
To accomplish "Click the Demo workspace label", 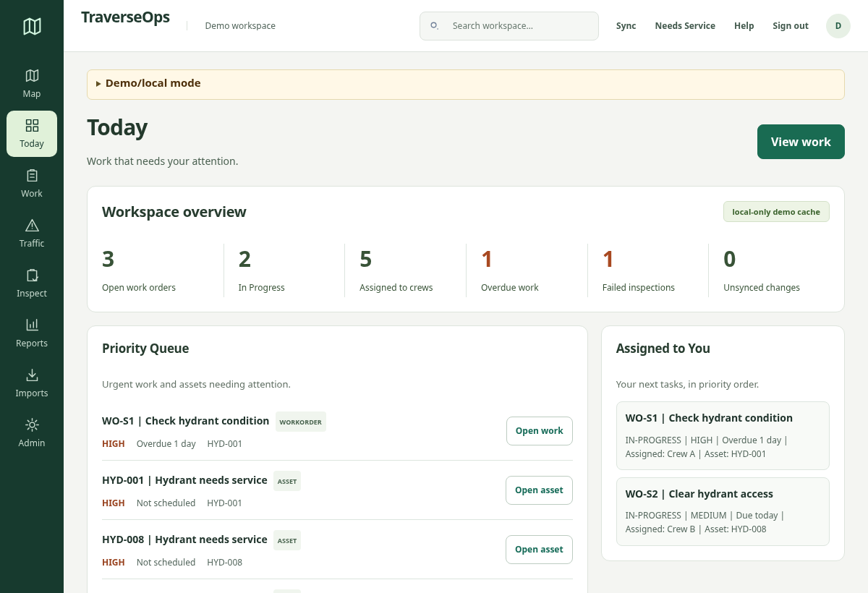I will coord(240,26).
